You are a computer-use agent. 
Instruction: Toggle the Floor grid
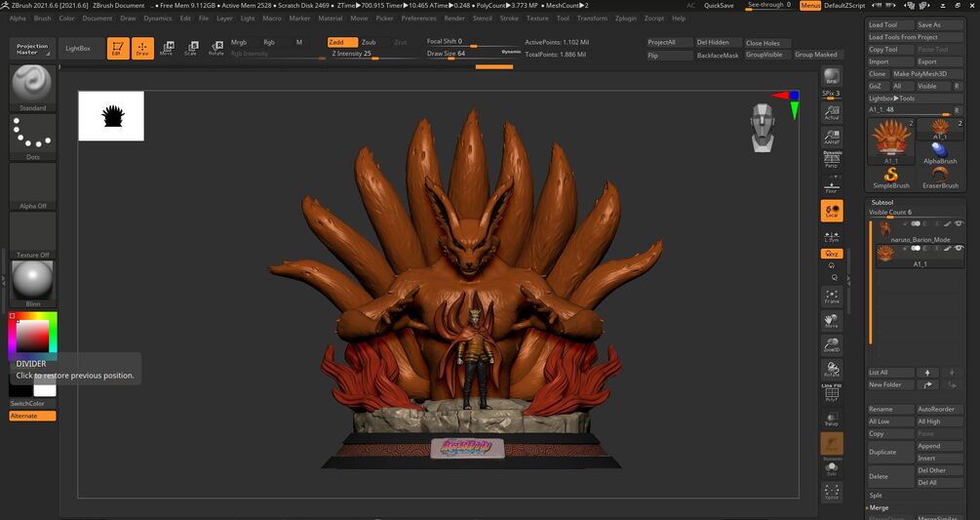pyautogui.click(x=831, y=186)
